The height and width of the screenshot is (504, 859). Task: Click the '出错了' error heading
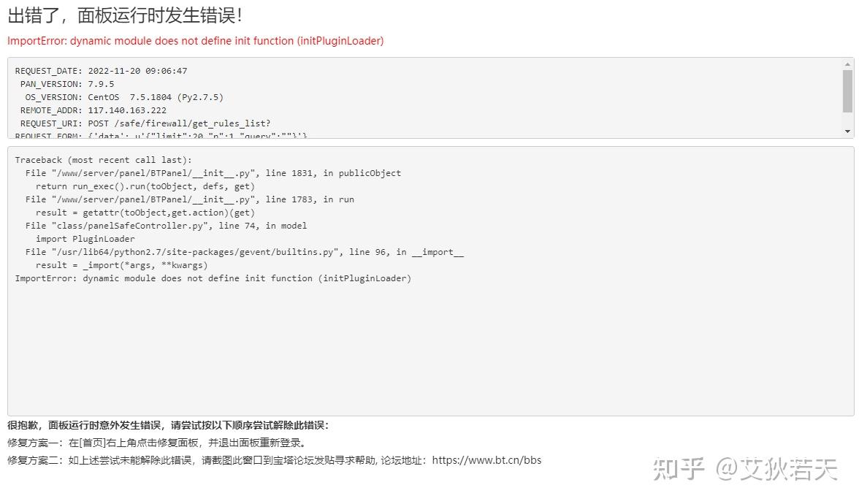point(124,15)
